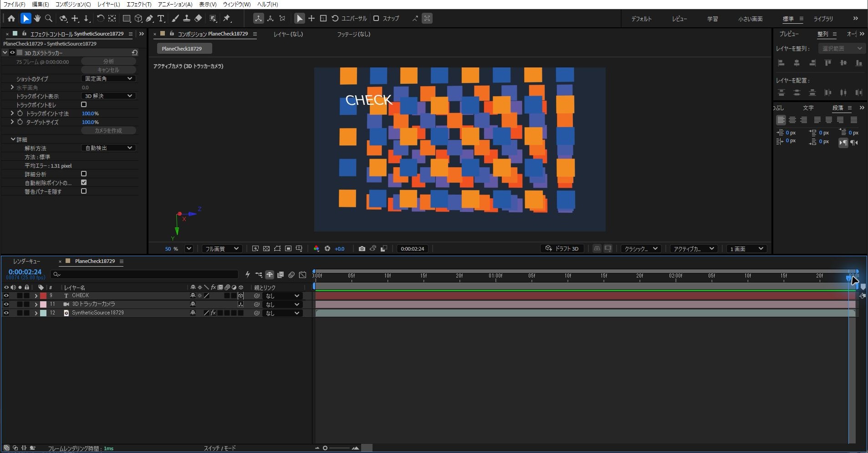This screenshot has width=868, height=453.
Task: Open the composition flowchart icon in timeline
Action: [259, 275]
